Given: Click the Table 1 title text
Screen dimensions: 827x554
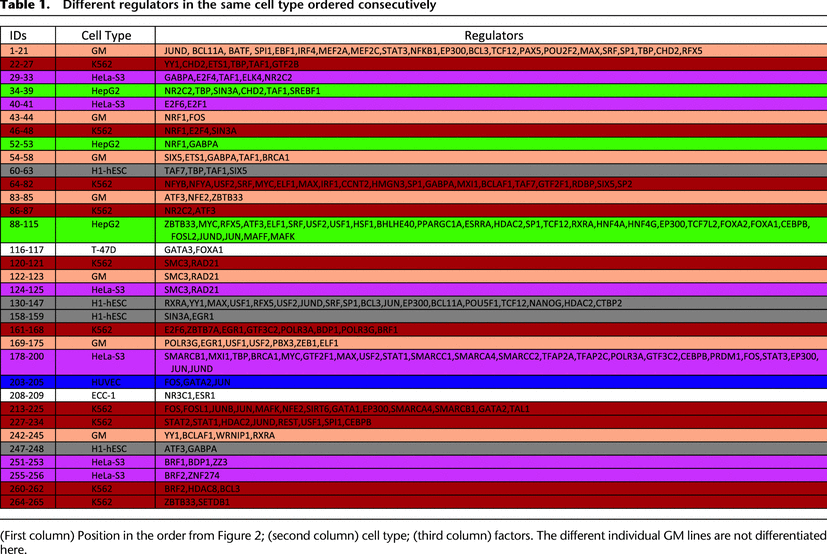Looking at the screenshot, I should click(x=218, y=6).
